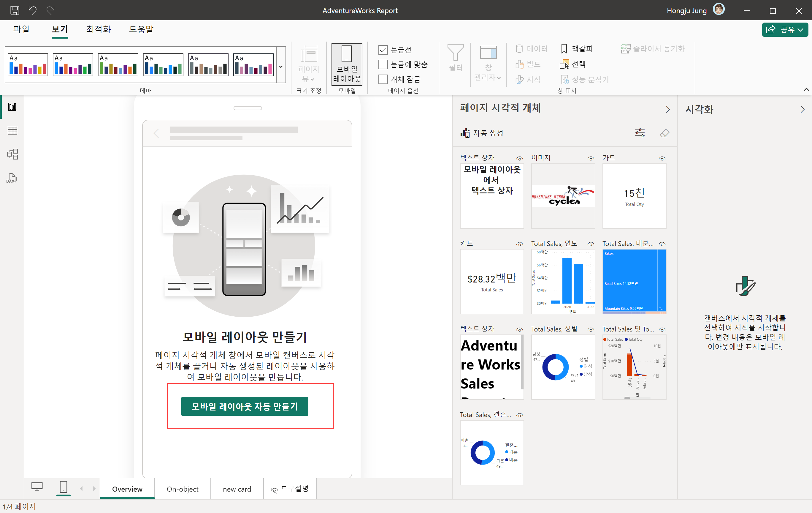
Task: Click the eraser icon to clear mobile canvas
Action: pos(664,133)
